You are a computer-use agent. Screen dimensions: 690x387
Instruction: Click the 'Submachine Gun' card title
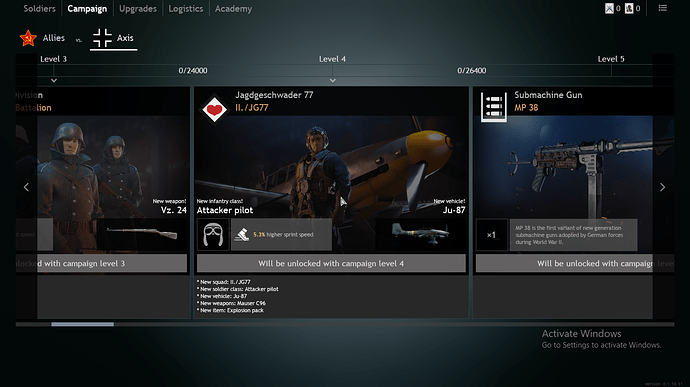[548, 95]
